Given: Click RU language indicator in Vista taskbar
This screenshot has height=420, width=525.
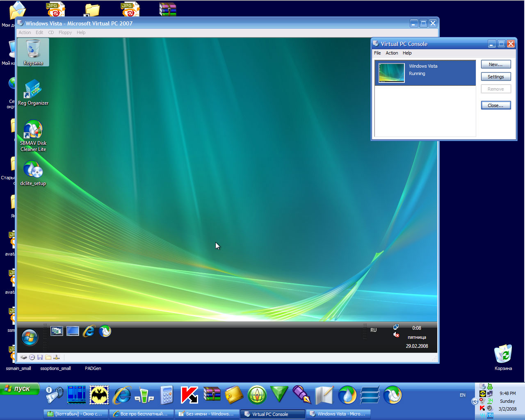Looking at the screenshot, I should click(373, 330).
